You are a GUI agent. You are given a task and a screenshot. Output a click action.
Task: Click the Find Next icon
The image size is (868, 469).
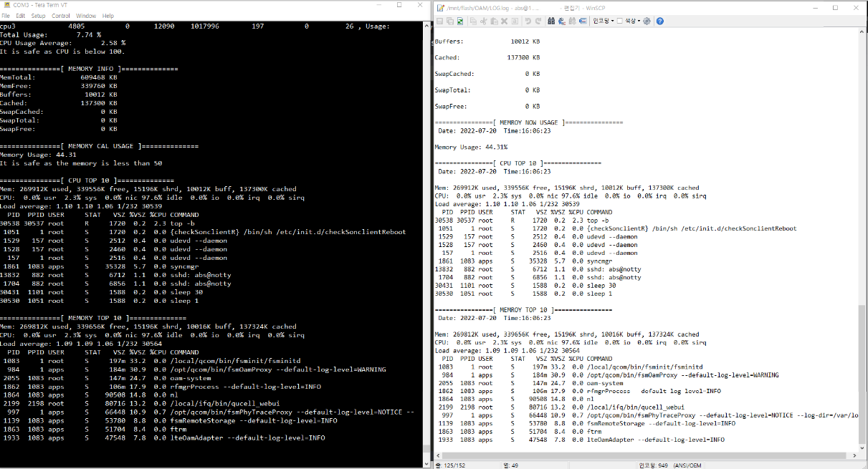pos(572,21)
